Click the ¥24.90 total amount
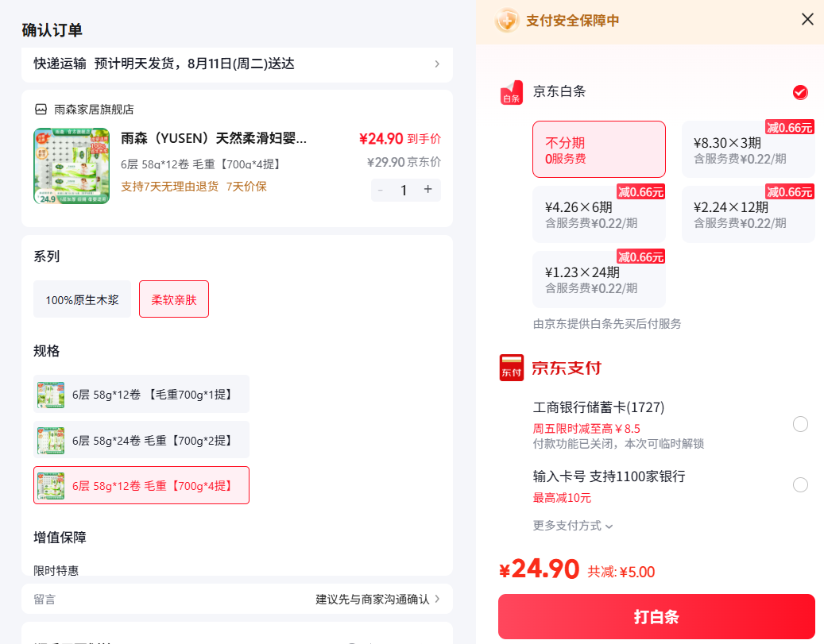The width and height of the screenshot is (824, 644). [x=540, y=569]
